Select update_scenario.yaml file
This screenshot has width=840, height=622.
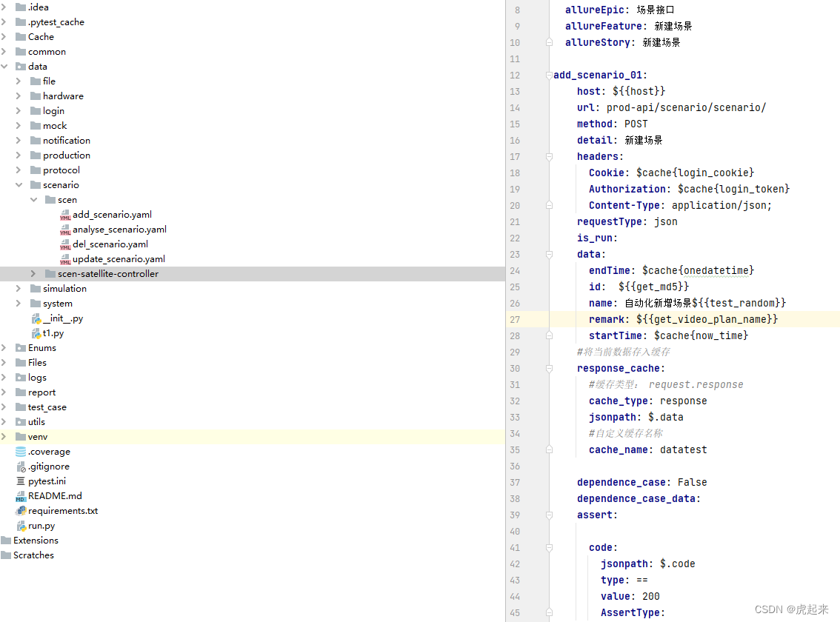119,259
